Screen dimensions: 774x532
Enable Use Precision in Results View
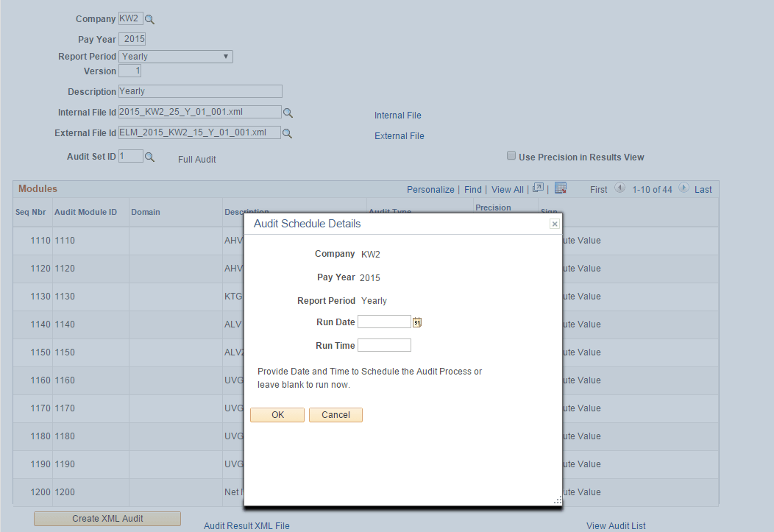click(x=511, y=156)
